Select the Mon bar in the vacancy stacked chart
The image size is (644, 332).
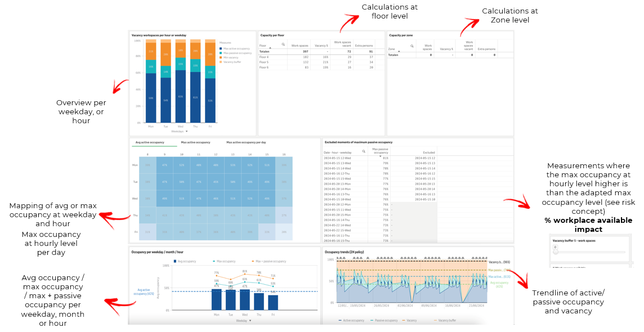click(x=151, y=81)
